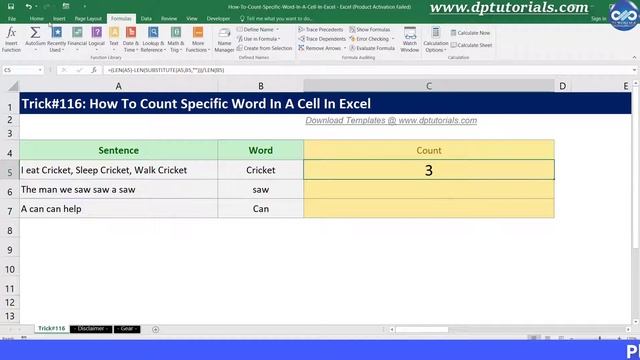The image size is (640, 360).
Task: Open Lookup & Reference functions
Action: pos(153,39)
